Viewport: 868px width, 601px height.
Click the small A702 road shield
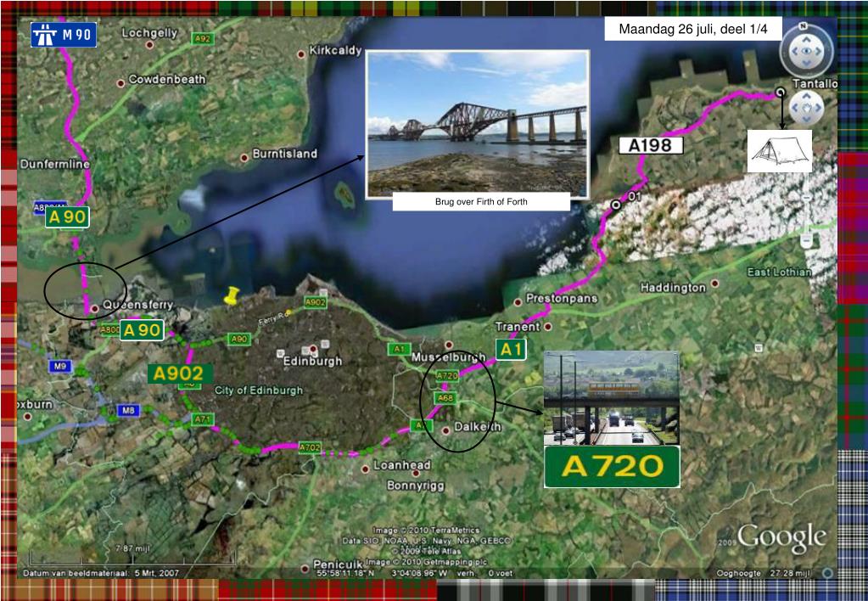click(x=310, y=447)
